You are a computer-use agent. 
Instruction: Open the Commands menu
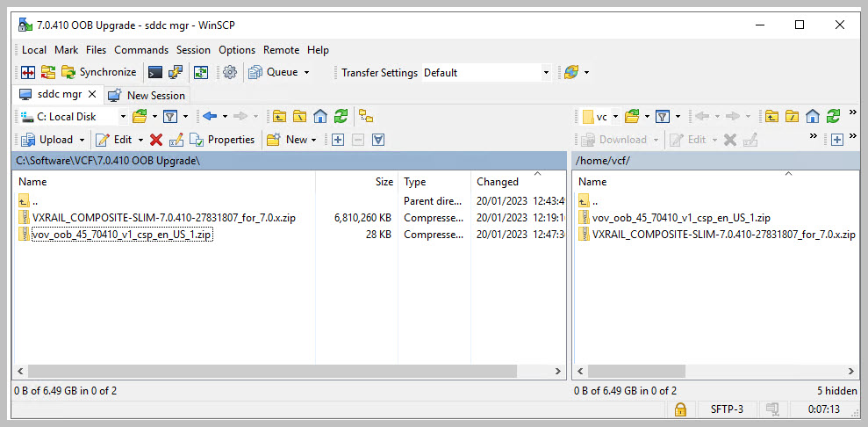pyautogui.click(x=140, y=50)
